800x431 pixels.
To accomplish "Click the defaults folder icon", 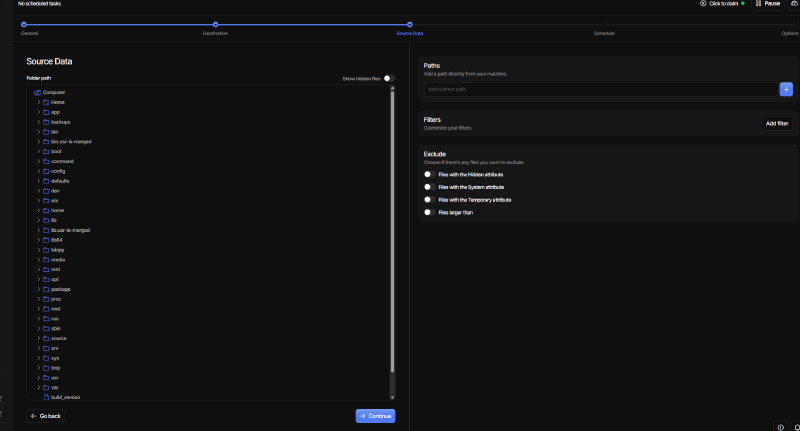I will tap(46, 181).
